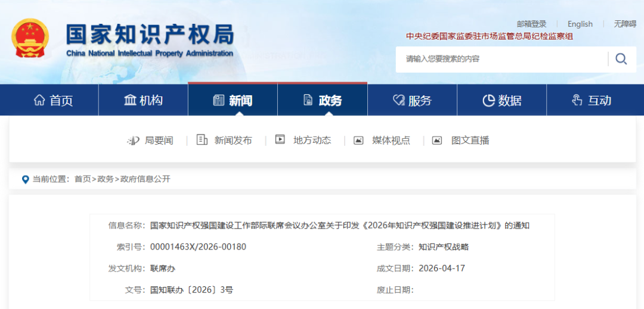Focus the 请输入您要搜索的内容 search field

[501, 59]
